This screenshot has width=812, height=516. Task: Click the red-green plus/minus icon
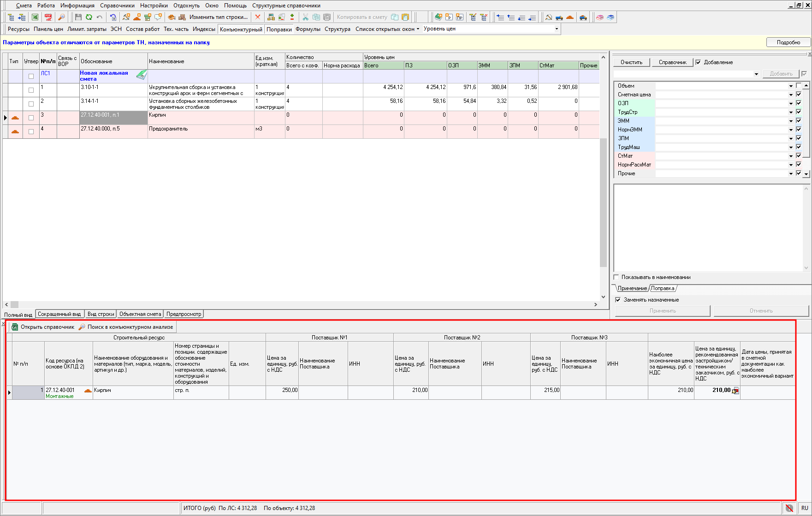(x=292, y=17)
